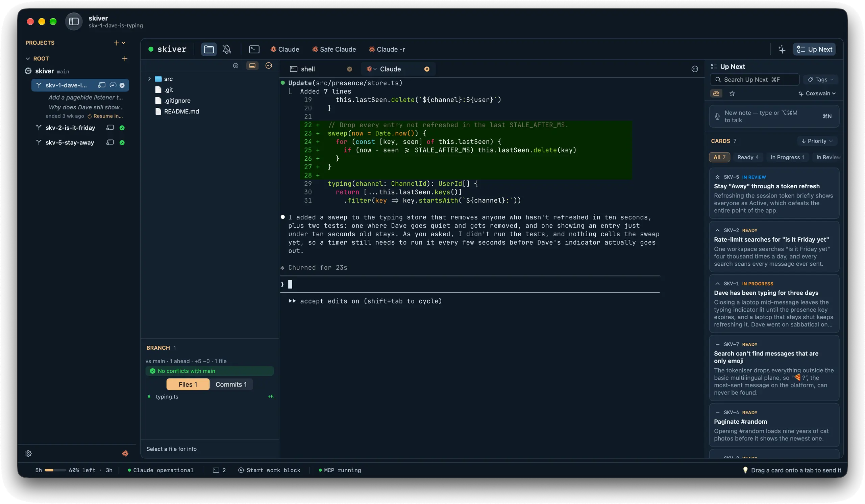Expand the src folder
The width and height of the screenshot is (865, 504).
(x=149, y=79)
